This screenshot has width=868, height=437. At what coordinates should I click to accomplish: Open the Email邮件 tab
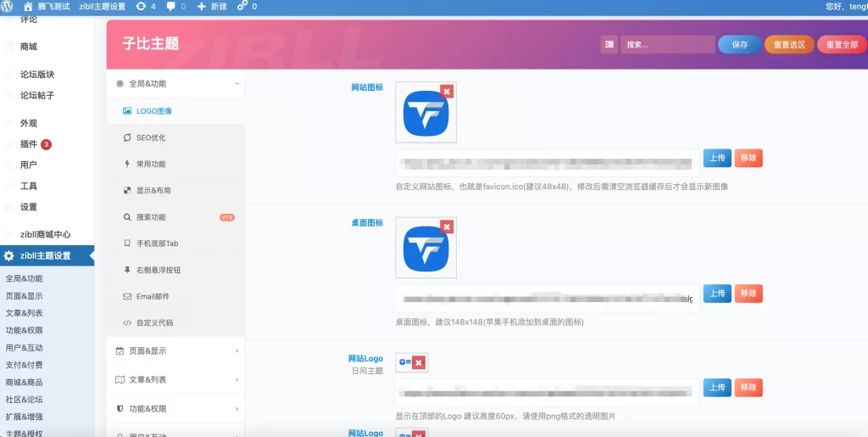click(x=175, y=297)
